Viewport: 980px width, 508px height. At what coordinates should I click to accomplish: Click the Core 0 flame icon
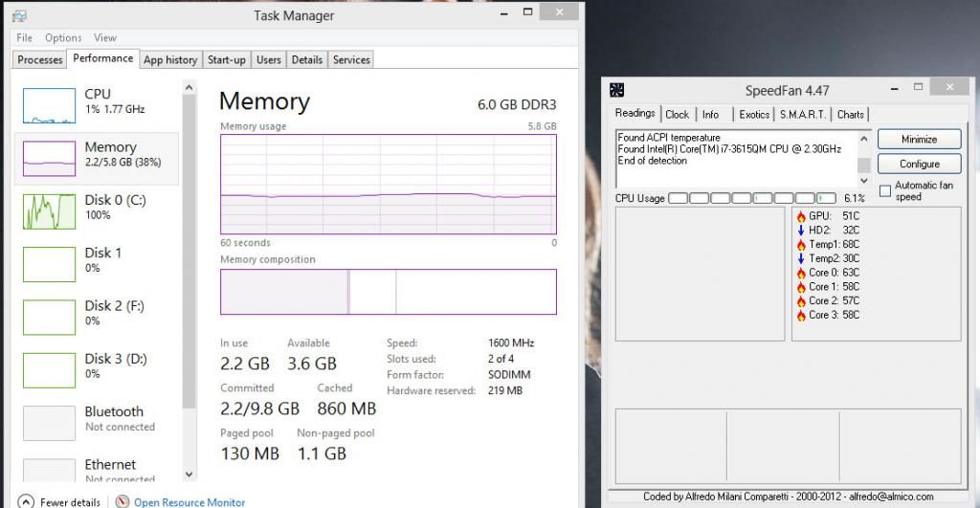point(801,273)
